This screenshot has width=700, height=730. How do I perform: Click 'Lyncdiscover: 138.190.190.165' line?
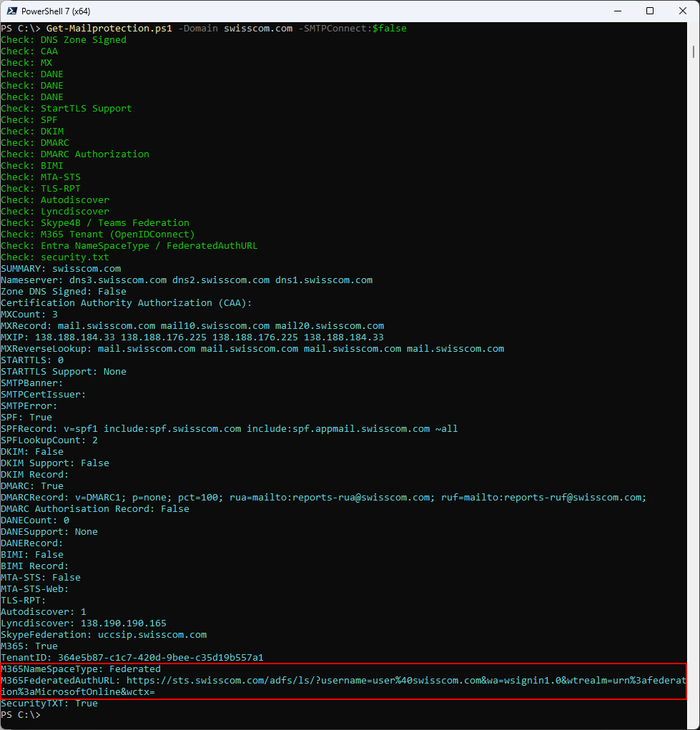84,623
